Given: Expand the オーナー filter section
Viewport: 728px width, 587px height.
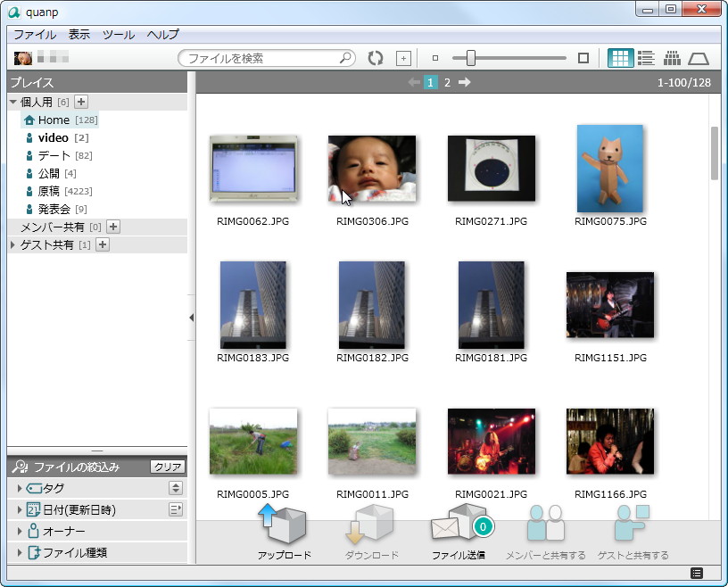Looking at the screenshot, I should click(20, 532).
